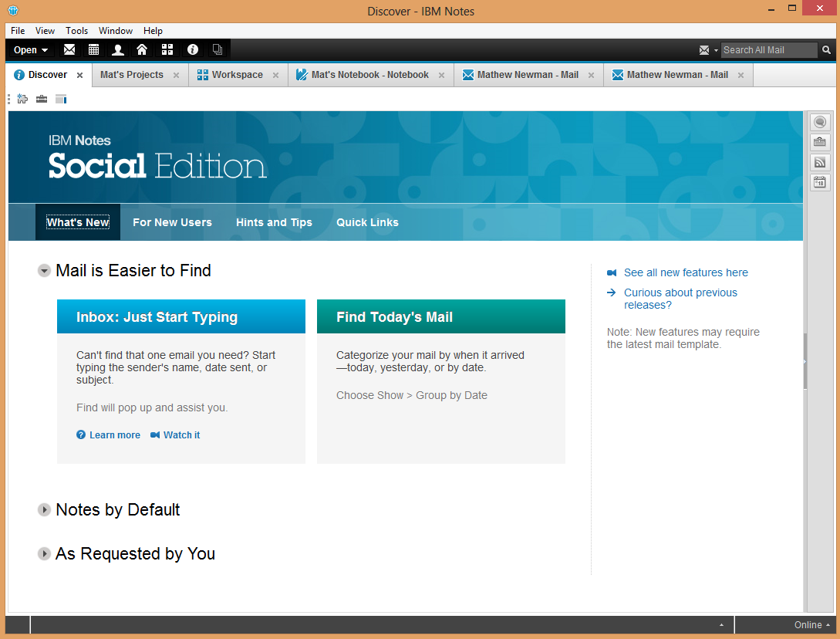The image size is (840, 639).
Task: Open the briefcase sidebar panel icon
Action: tap(820, 142)
